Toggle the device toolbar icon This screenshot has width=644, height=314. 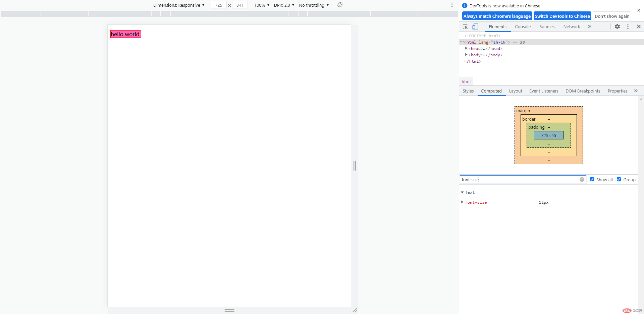point(475,26)
